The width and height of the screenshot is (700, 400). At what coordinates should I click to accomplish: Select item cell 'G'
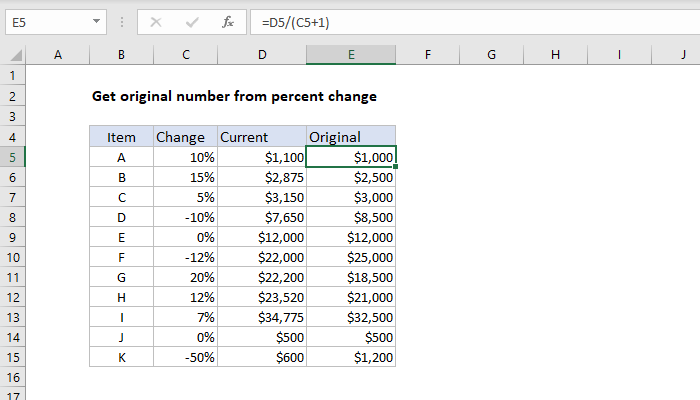pos(121,277)
